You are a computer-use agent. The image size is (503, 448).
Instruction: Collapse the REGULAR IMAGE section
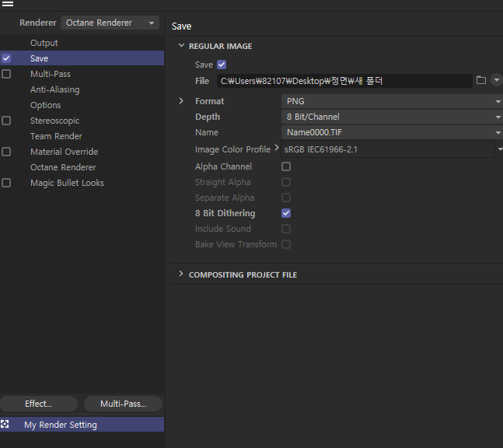(181, 46)
